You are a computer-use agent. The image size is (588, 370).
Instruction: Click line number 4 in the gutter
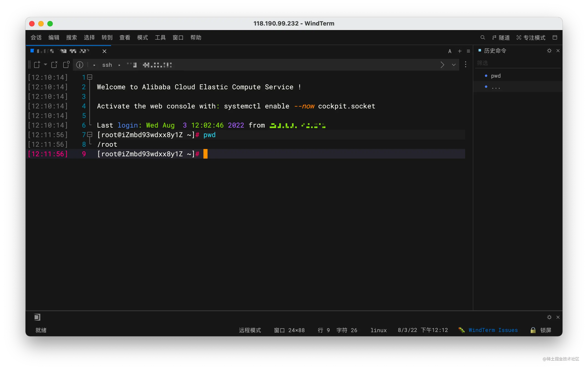(x=84, y=106)
